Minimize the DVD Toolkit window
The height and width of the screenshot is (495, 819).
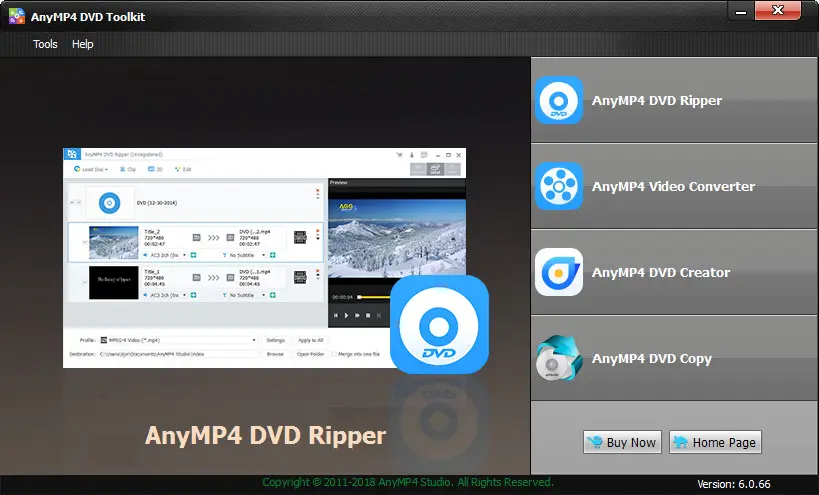coord(741,11)
